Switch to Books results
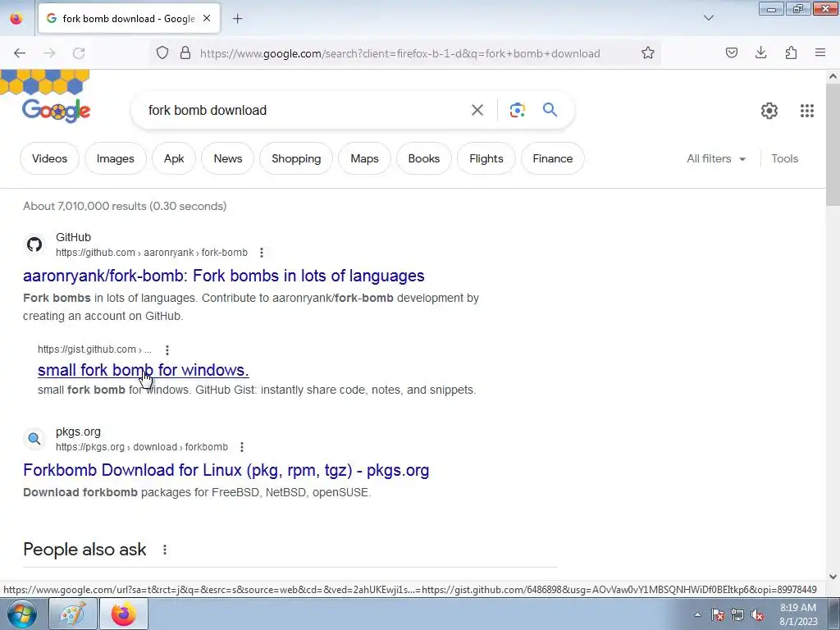Screen dimensions: 840x630 tap(424, 158)
